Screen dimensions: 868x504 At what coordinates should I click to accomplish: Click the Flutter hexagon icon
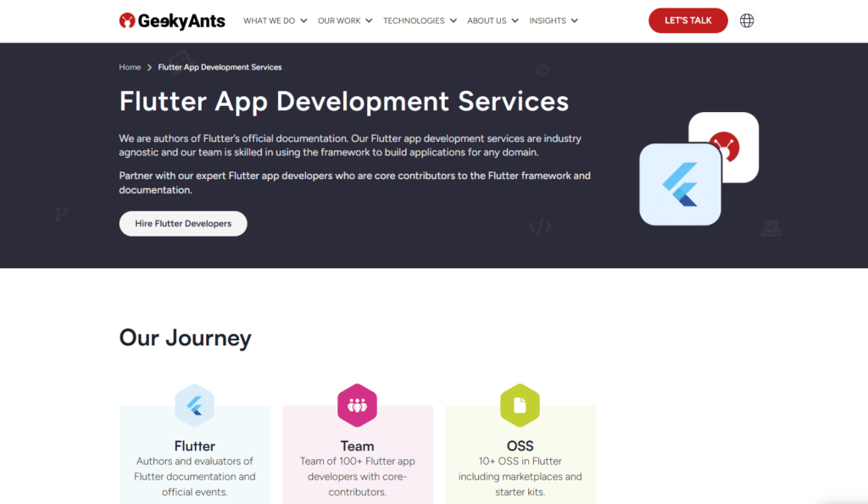coord(194,406)
